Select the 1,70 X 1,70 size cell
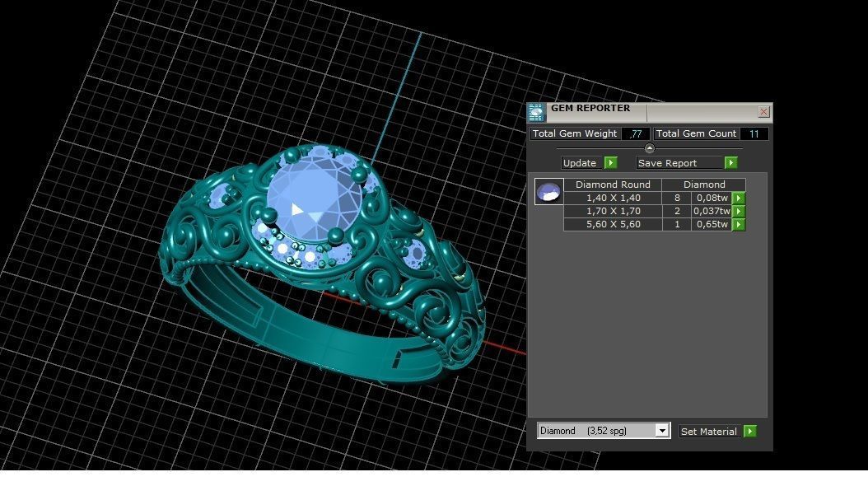Screen dimensions: 868x486 coord(613,211)
